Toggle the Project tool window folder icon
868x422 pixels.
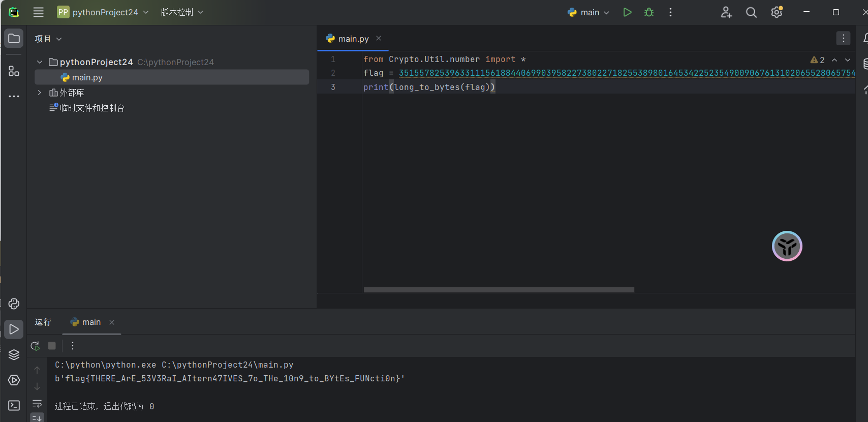point(14,39)
